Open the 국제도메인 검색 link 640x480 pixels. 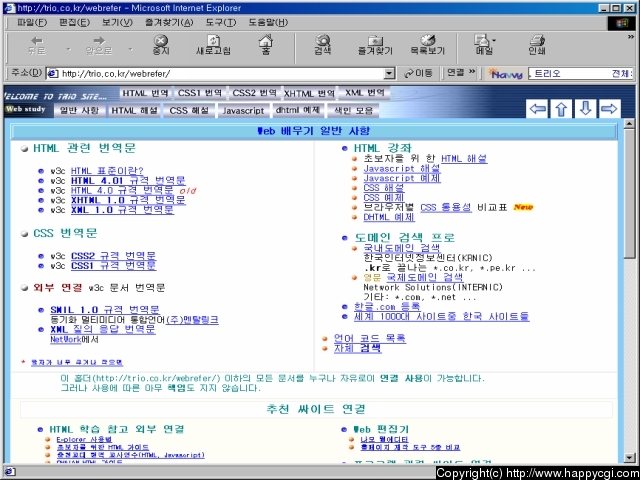pyautogui.click(x=425, y=278)
